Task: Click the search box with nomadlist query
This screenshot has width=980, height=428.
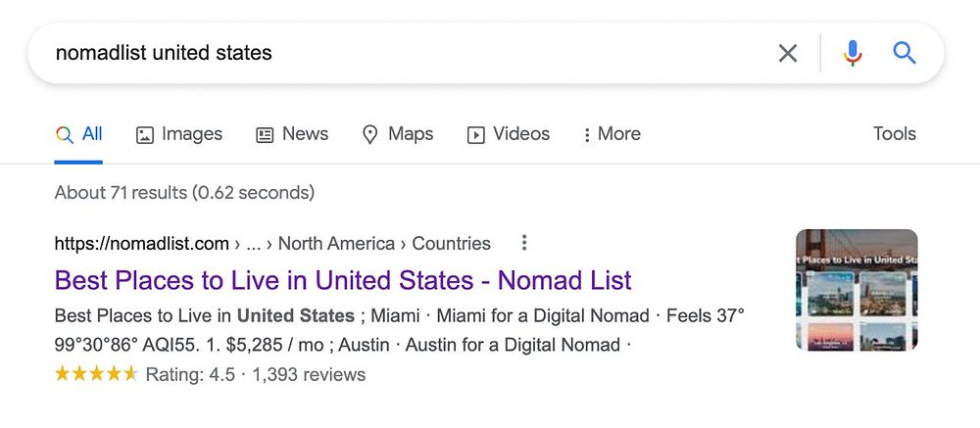Action: (x=407, y=53)
